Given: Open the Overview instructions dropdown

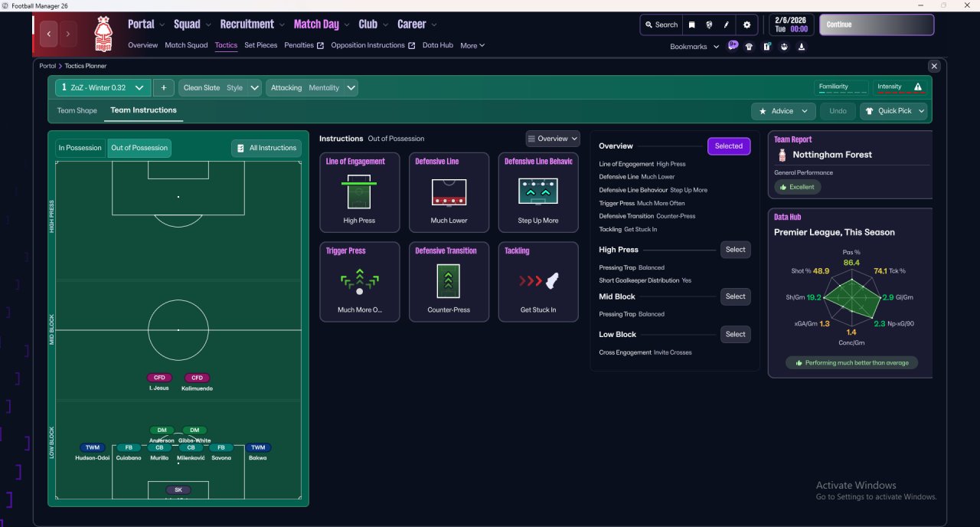Looking at the screenshot, I should (x=553, y=139).
